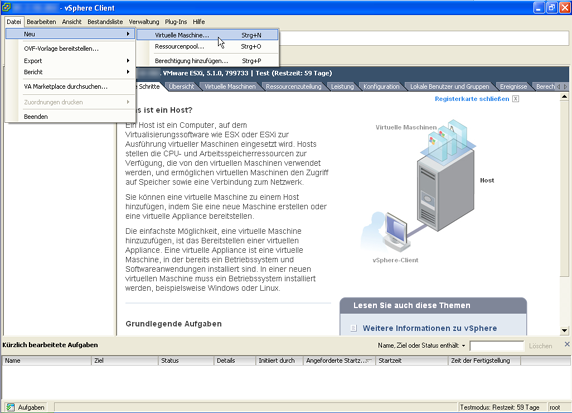
Task: Sort tasks by Name column
Action: pyautogui.click(x=47, y=360)
